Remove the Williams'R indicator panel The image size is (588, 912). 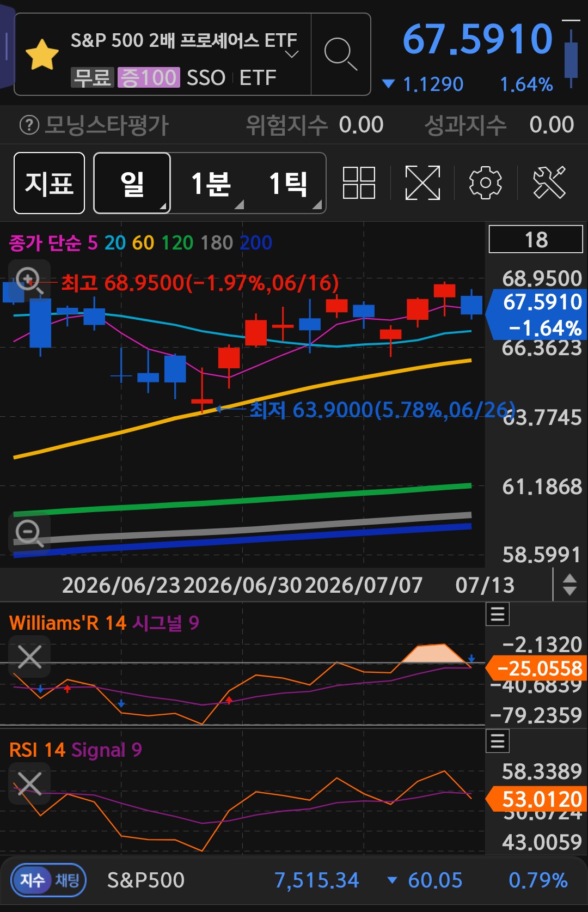tap(29, 656)
